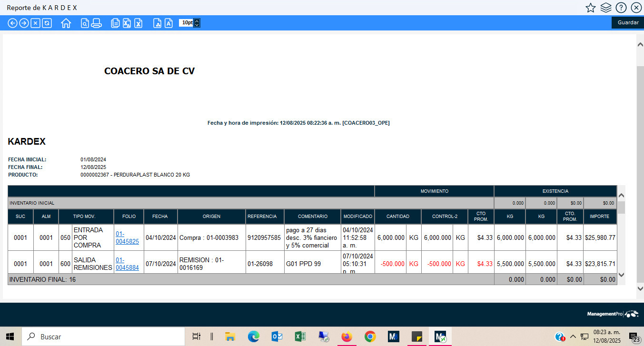Open Windows Start menu
The height and width of the screenshot is (346, 644).
10,336
